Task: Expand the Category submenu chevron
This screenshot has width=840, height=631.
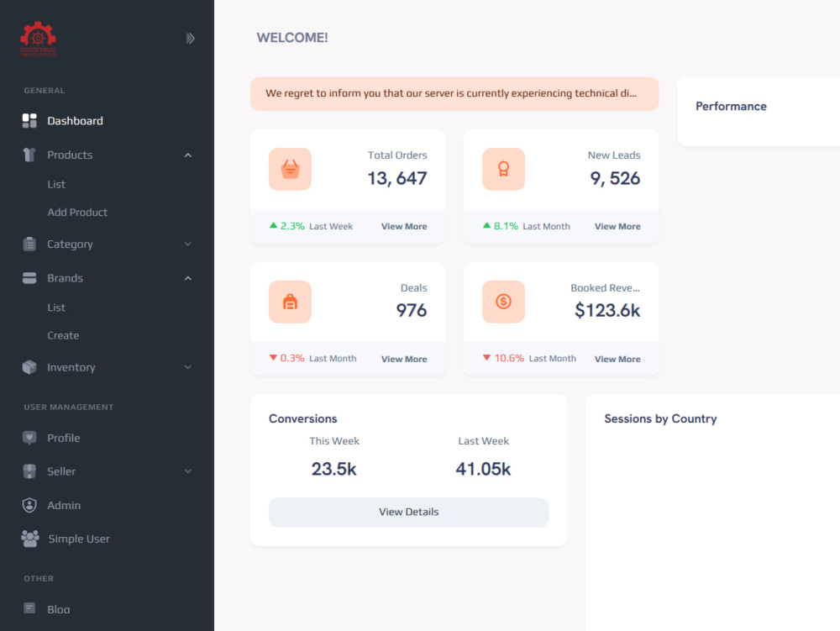Action: (188, 245)
